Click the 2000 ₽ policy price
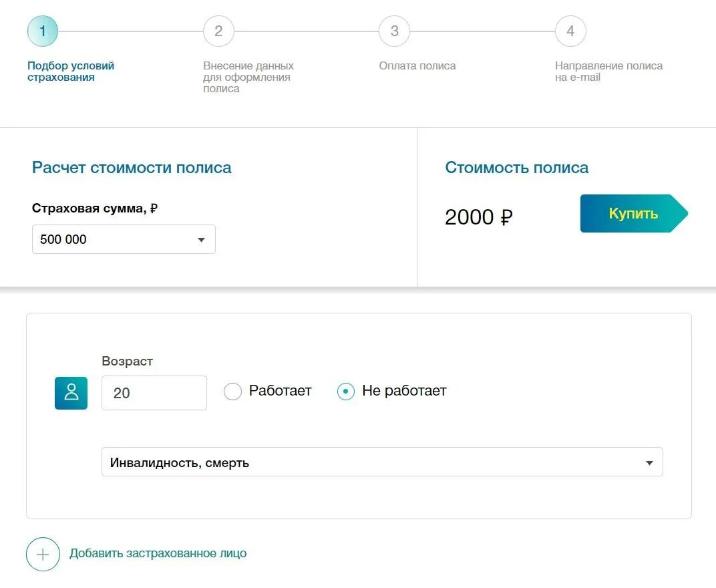 [x=479, y=217]
